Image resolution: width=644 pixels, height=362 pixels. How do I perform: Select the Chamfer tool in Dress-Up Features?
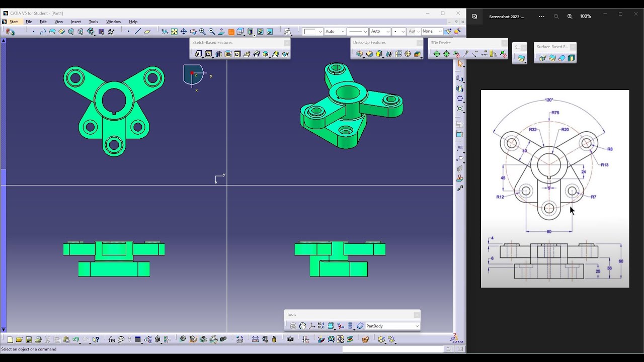369,54
